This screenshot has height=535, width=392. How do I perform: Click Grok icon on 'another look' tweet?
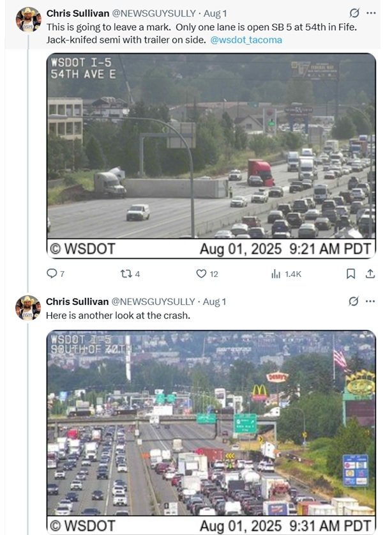[x=354, y=301]
